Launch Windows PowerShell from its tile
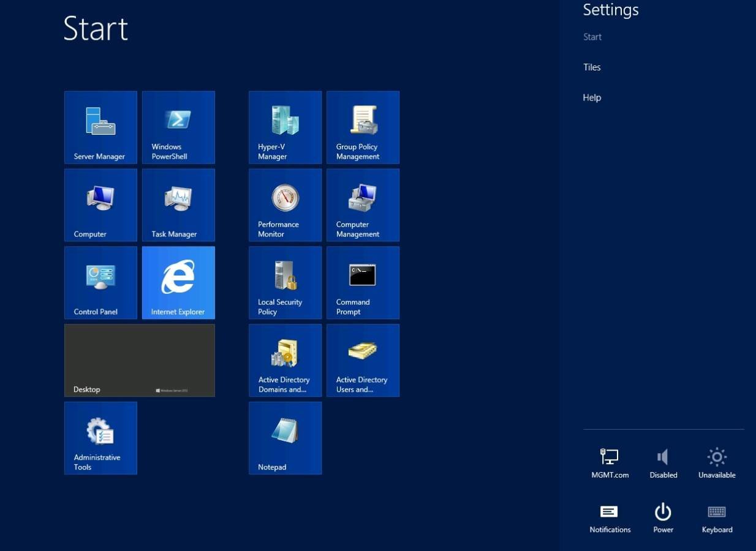The height and width of the screenshot is (551, 756). coord(178,127)
